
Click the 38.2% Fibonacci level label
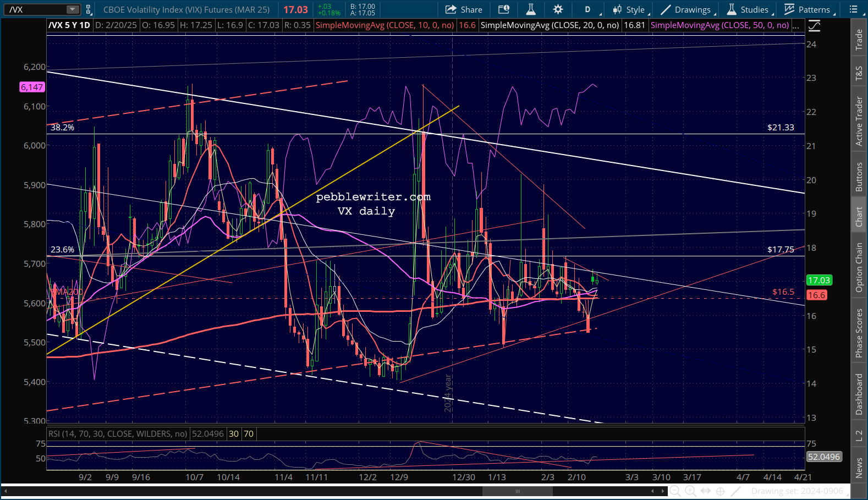pos(63,128)
